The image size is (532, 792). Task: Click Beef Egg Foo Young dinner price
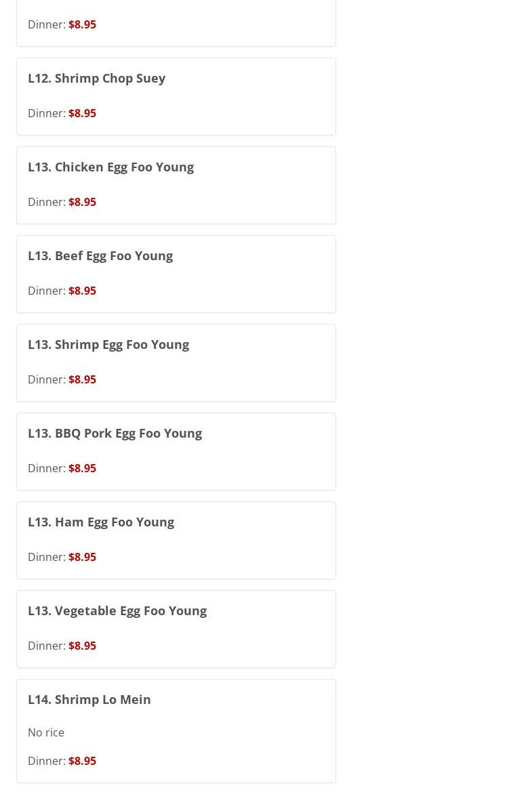click(83, 291)
